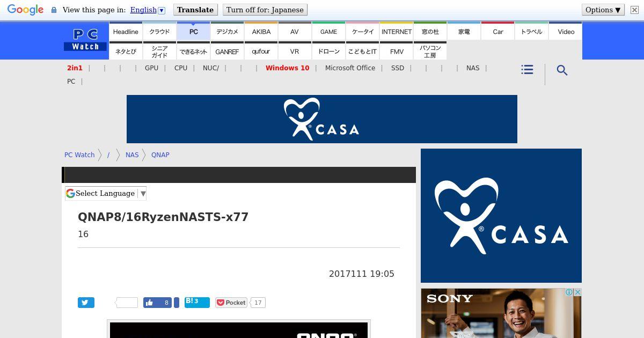Click the NUC/ topic link
The height and width of the screenshot is (338, 644).
pos(211,68)
